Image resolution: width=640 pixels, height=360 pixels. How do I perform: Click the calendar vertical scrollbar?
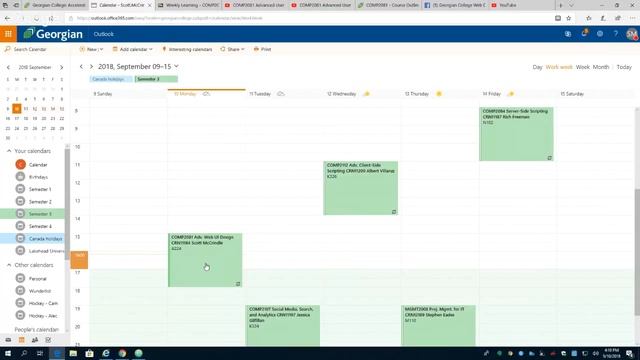click(637, 252)
